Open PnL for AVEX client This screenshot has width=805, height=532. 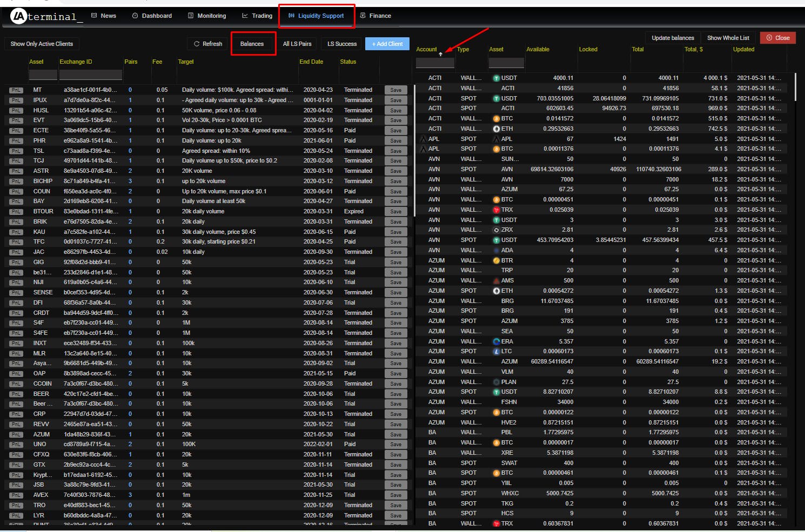[x=16, y=495]
